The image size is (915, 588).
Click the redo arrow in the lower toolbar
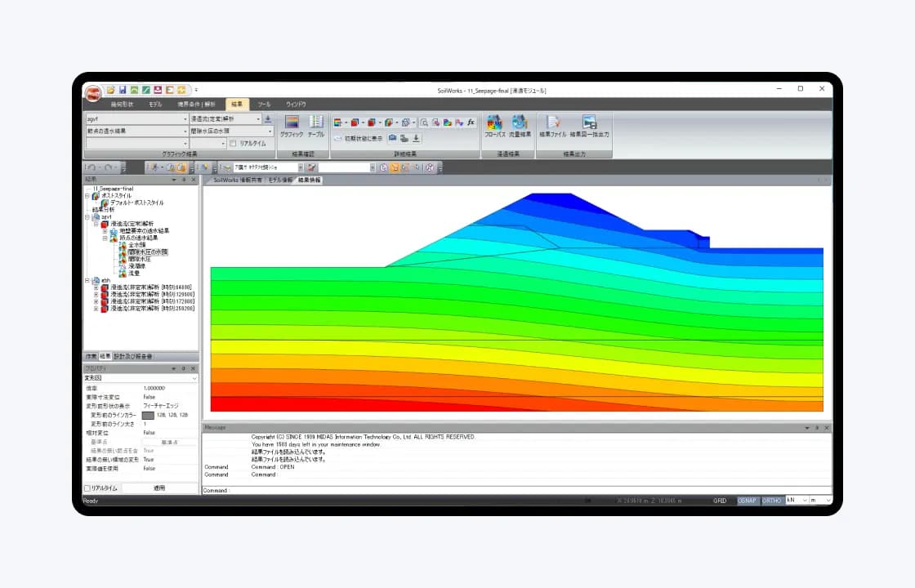click(109, 168)
